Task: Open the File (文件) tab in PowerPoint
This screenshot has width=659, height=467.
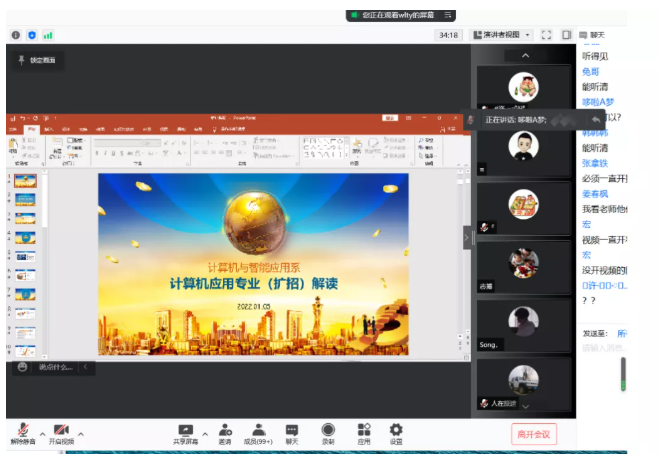Action: tap(13, 129)
